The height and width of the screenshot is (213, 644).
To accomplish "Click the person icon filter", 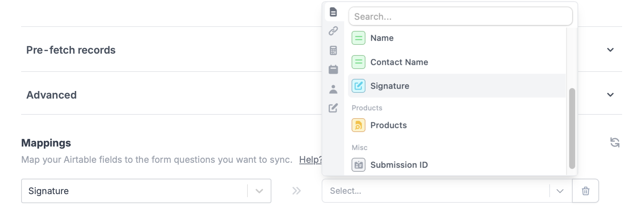I will (x=333, y=89).
